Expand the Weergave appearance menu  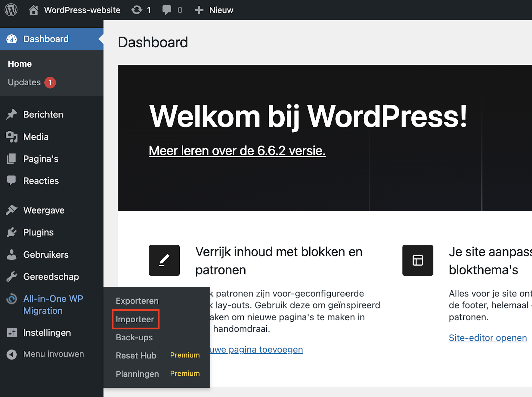click(44, 210)
